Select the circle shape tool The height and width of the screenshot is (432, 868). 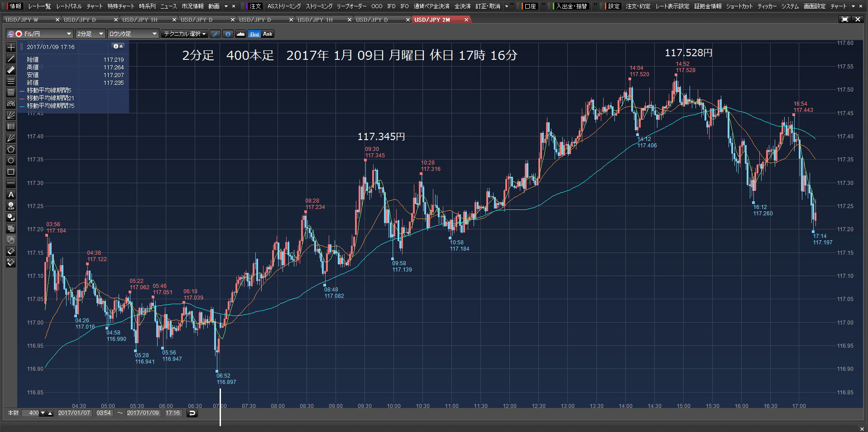[11, 160]
